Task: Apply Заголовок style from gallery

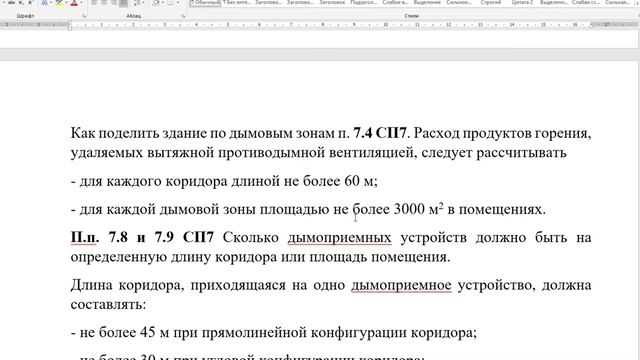Action: [x=332, y=2]
